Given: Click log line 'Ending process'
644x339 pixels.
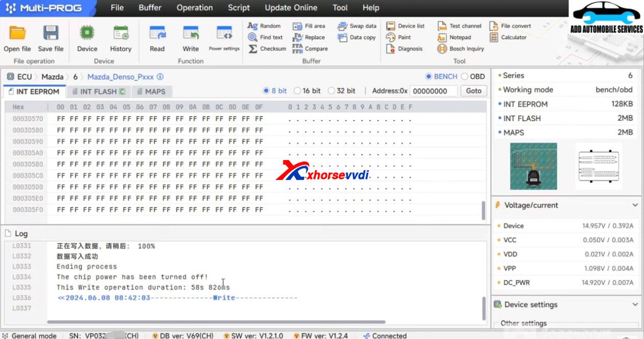Looking at the screenshot, I should click(x=87, y=266).
